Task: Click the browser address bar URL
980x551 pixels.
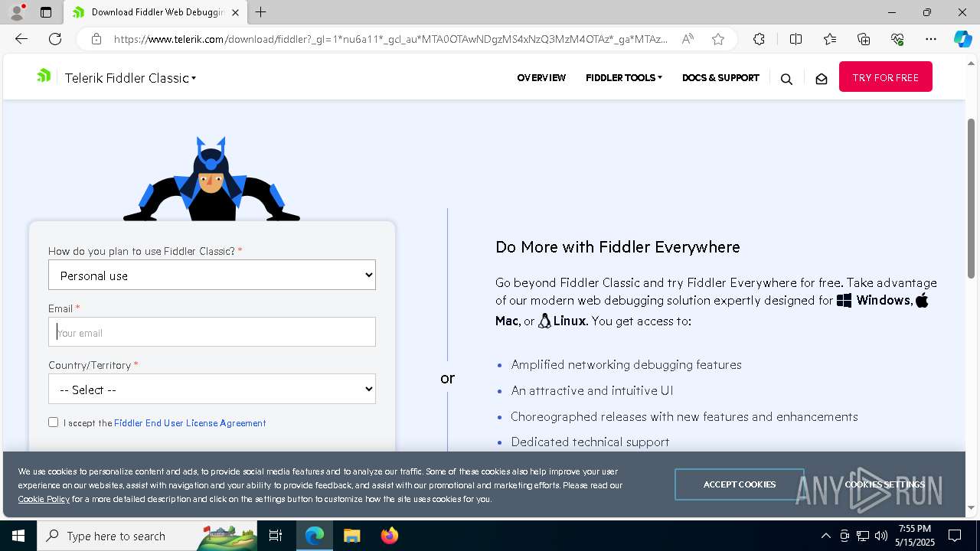Action: 390,39
